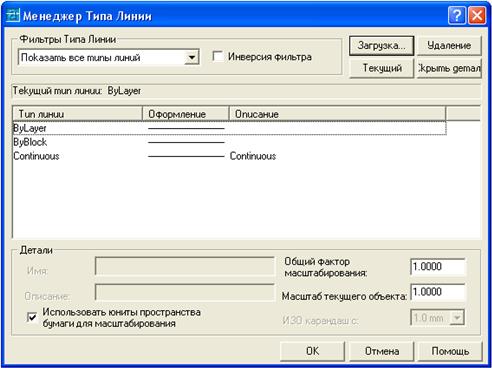Click the Удаление button

[449, 46]
